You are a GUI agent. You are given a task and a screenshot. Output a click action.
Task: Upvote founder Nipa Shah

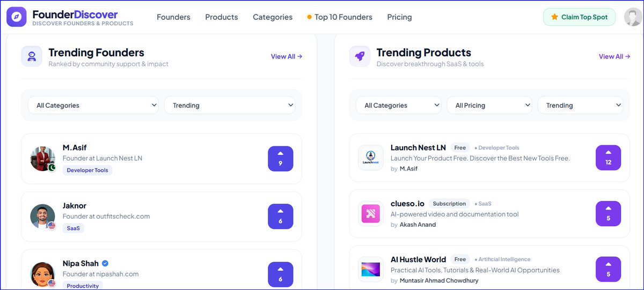281,274
